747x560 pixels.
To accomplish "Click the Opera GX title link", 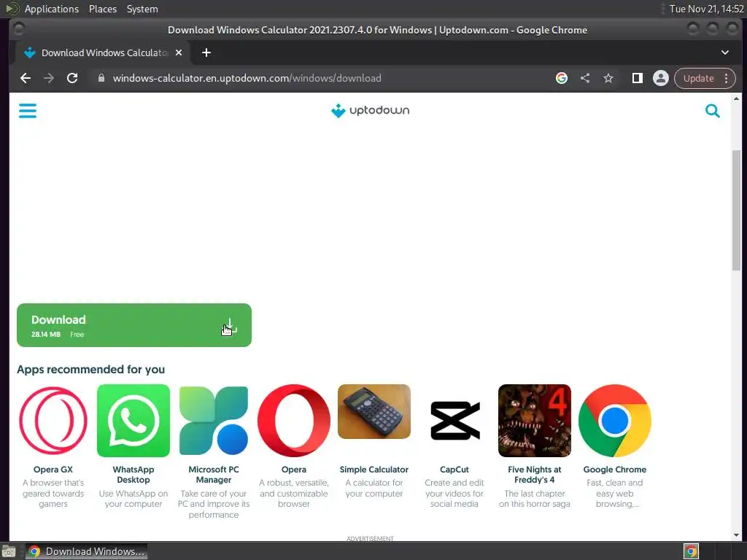I will [x=53, y=469].
